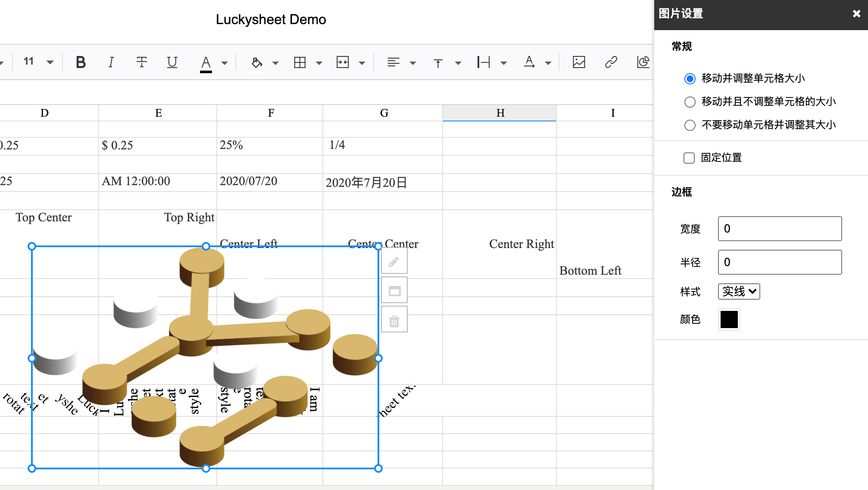Click the text color A icon
The height and width of the screenshot is (490, 868).
pyautogui.click(x=206, y=63)
